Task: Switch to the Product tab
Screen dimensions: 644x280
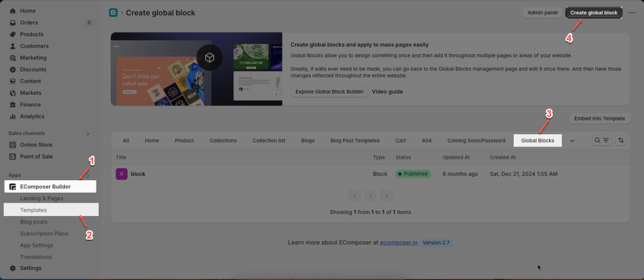Action: click(184, 141)
